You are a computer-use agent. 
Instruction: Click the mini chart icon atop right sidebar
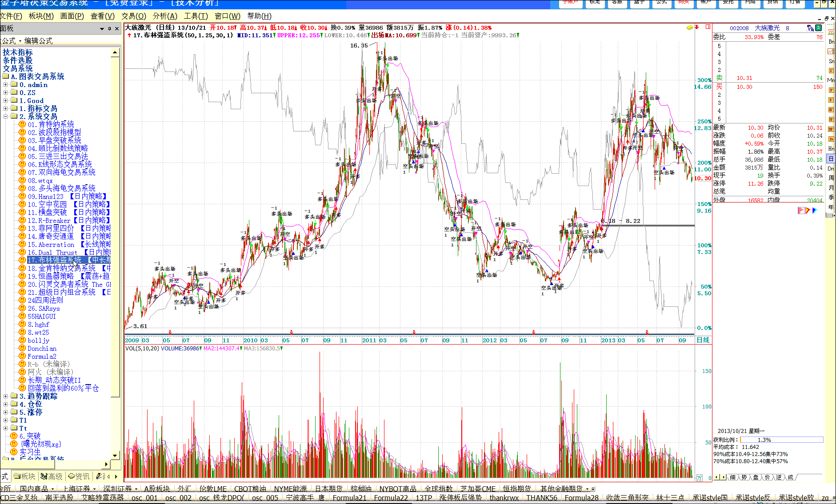(831, 32)
